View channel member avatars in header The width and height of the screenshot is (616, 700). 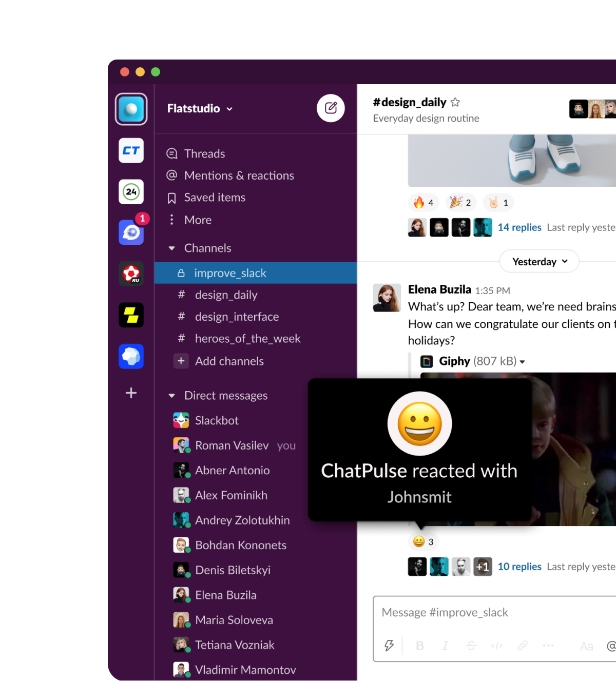click(x=593, y=109)
